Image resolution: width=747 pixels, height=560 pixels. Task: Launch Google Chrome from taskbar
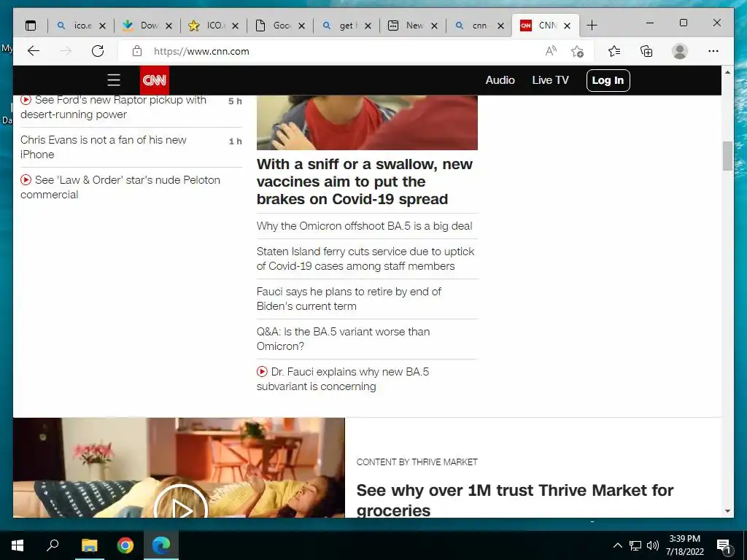point(125,545)
